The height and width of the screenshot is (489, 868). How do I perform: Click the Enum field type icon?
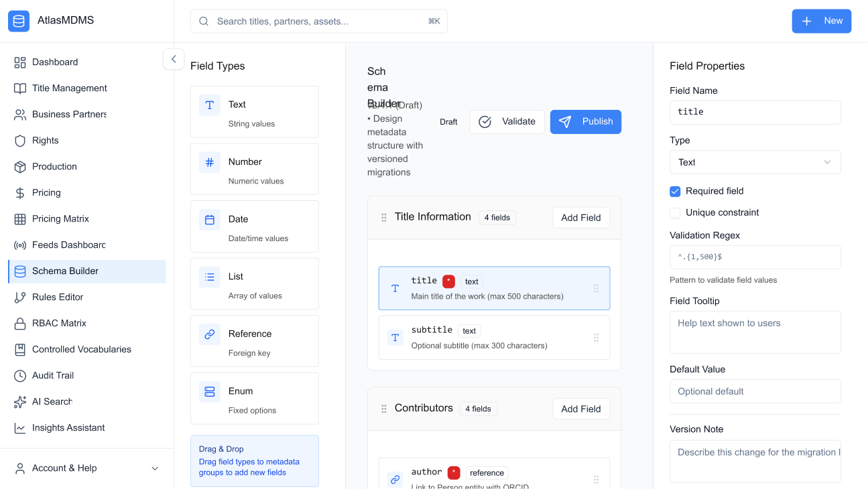coord(209,391)
